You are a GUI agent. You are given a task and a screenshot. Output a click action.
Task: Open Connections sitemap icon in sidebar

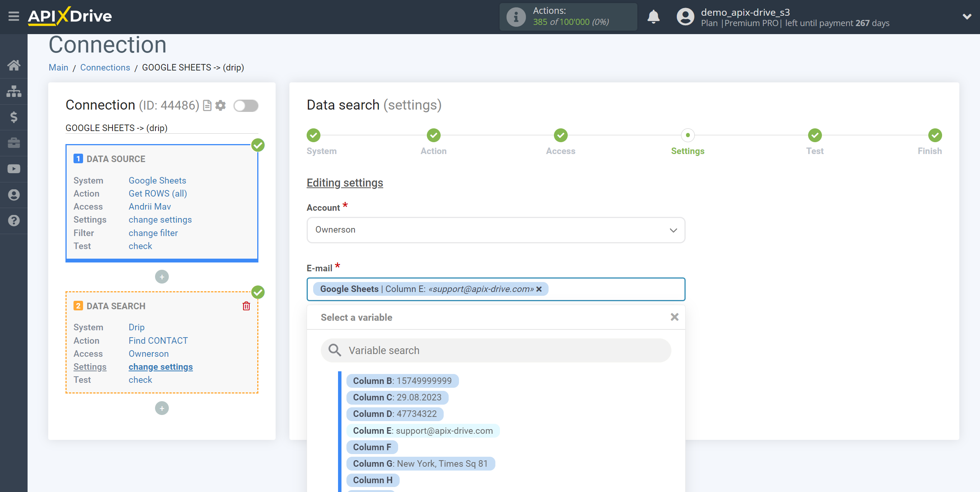14,91
